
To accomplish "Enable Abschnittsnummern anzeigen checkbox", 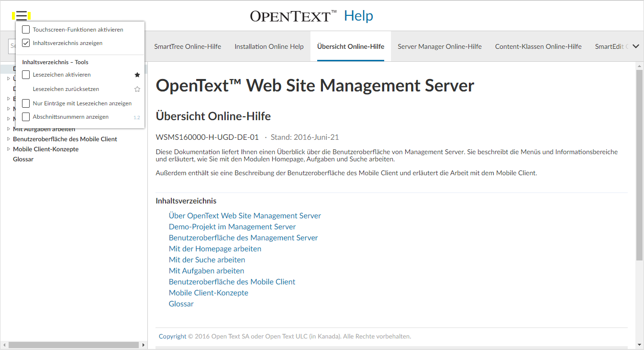I will (26, 117).
